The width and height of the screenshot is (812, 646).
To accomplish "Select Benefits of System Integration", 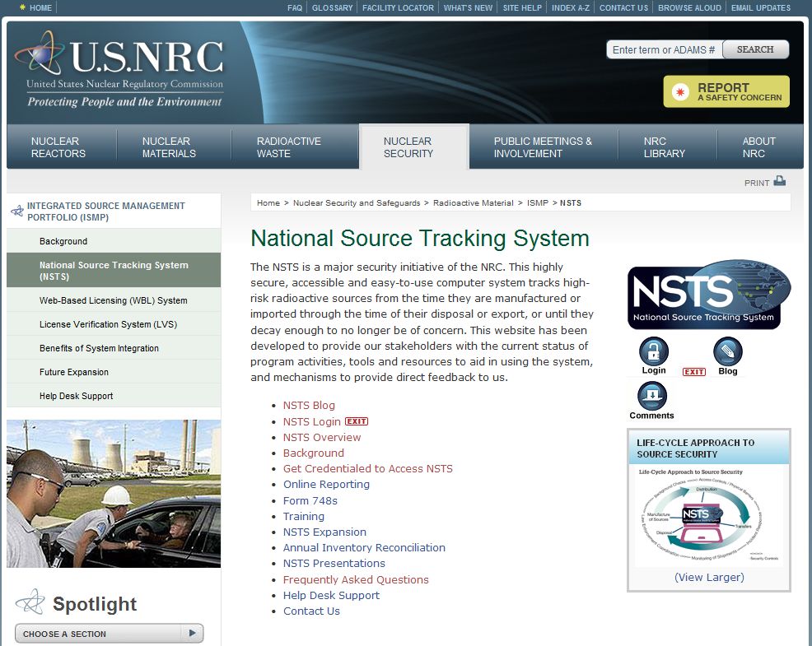I will tap(114, 348).
